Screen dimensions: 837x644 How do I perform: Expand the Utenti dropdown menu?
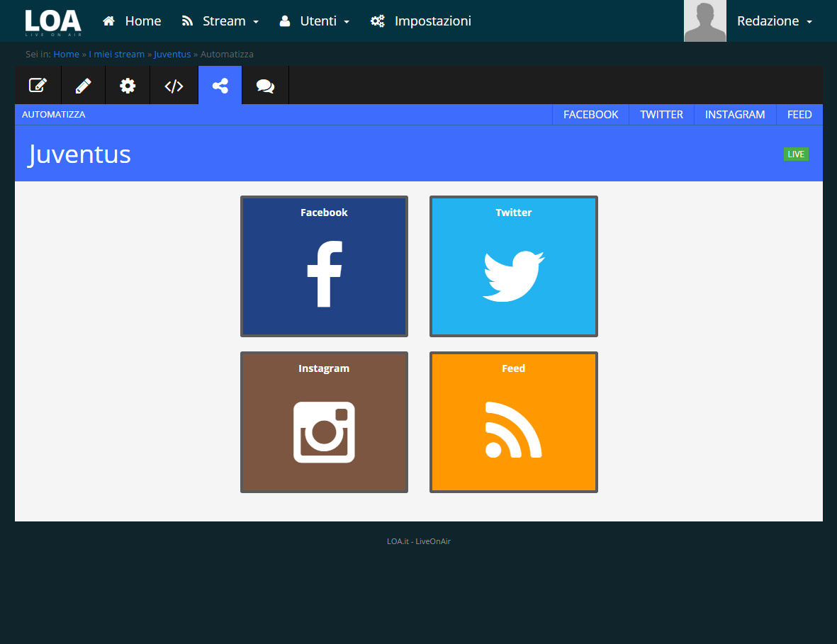315,21
